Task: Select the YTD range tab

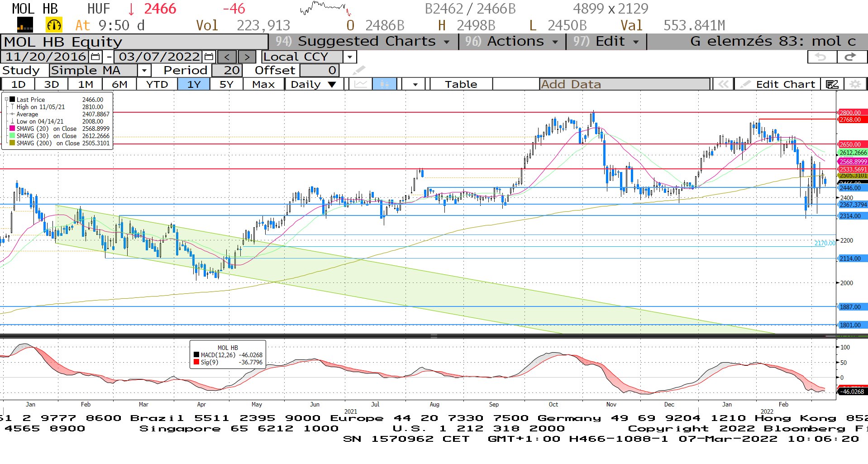Action: (x=157, y=84)
